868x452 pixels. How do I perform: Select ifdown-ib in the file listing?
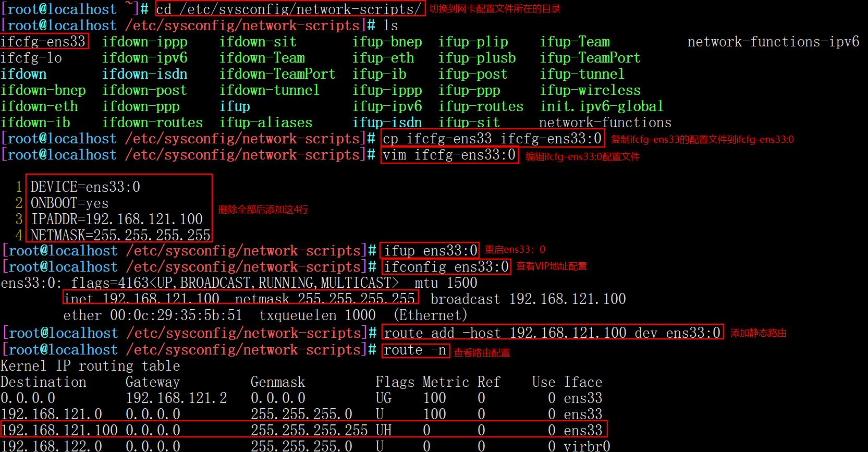[35, 123]
